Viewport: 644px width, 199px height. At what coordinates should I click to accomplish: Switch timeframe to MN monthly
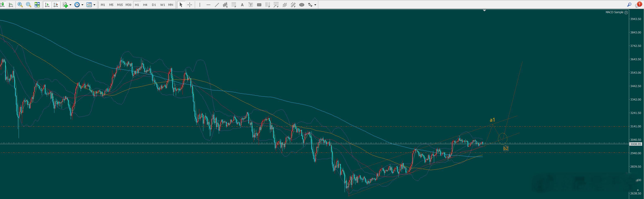[x=171, y=5]
